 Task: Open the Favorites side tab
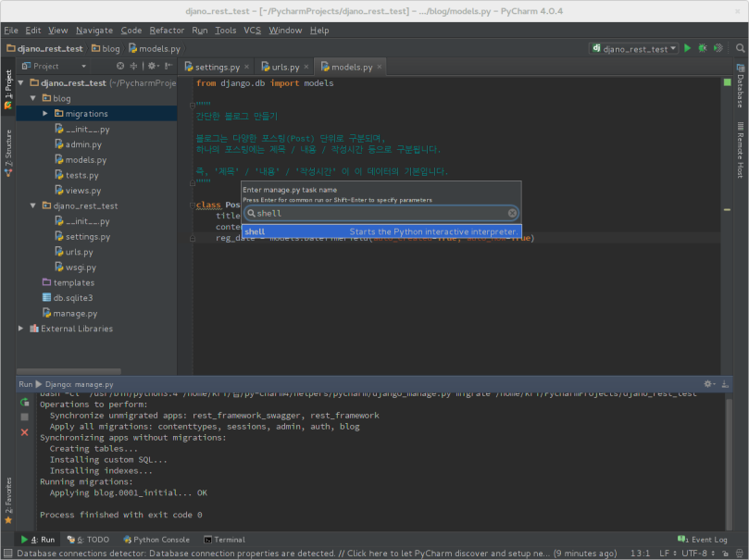click(x=8, y=501)
